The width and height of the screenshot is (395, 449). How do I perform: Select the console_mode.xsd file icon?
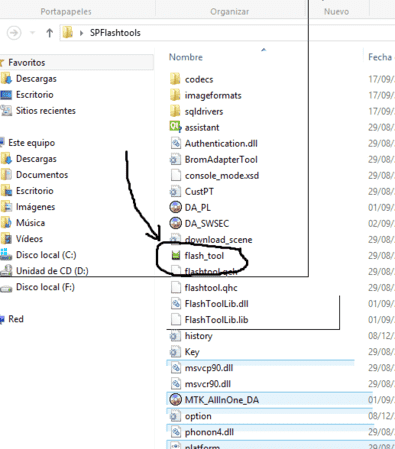tap(175, 175)
